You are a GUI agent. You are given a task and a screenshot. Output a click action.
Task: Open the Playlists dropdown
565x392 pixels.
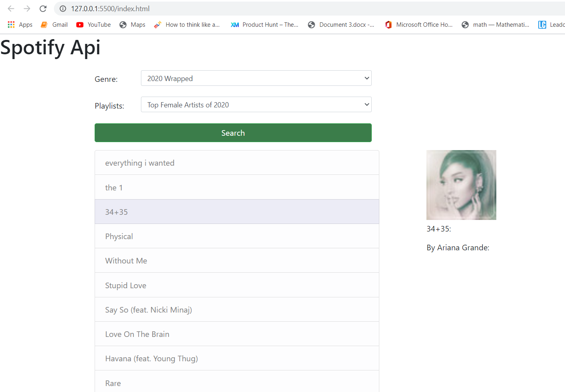point(256,105)
